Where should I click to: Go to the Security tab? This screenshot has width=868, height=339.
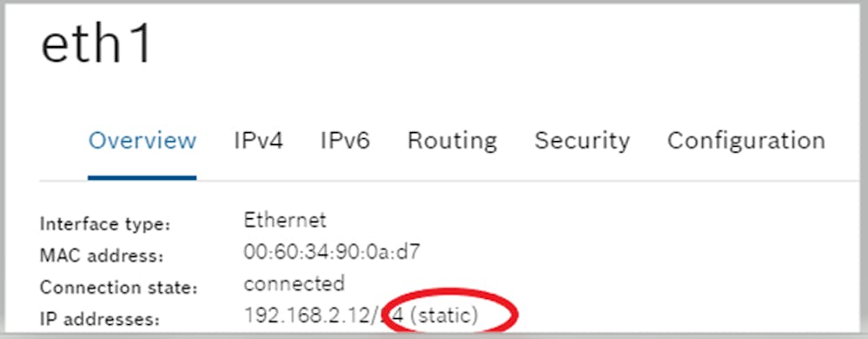(x=582, y=141)
